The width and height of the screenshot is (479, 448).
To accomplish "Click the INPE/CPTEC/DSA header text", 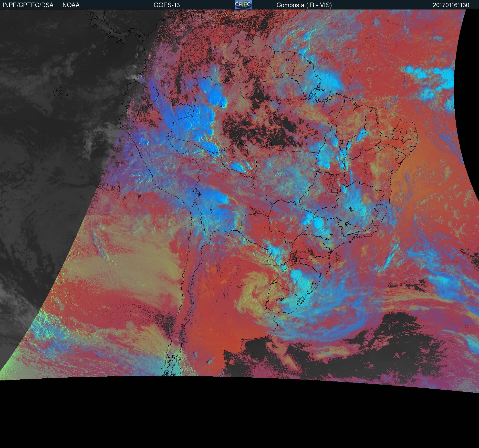I will tap(28, 5).
